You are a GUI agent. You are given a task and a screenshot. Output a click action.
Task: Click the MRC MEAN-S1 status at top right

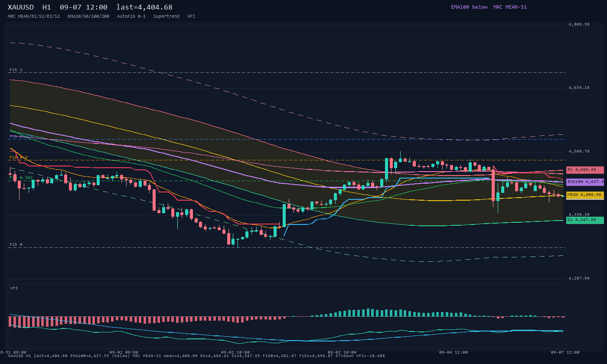[510, 7]
